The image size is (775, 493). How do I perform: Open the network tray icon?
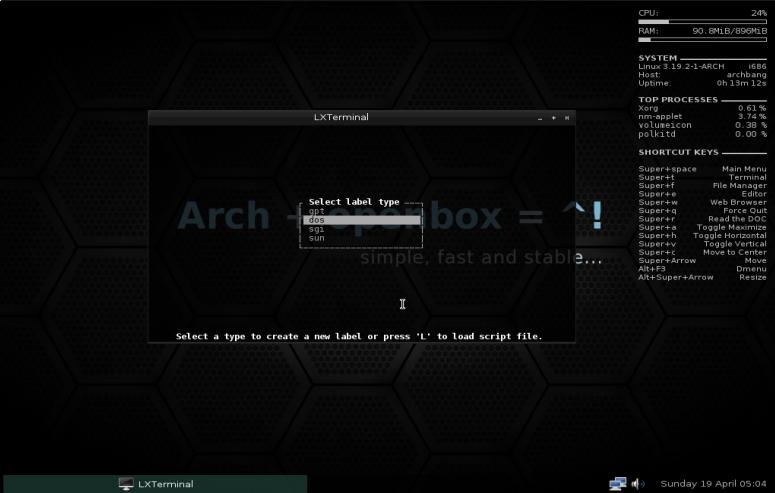pyautogui.click(x=617, y=484)
